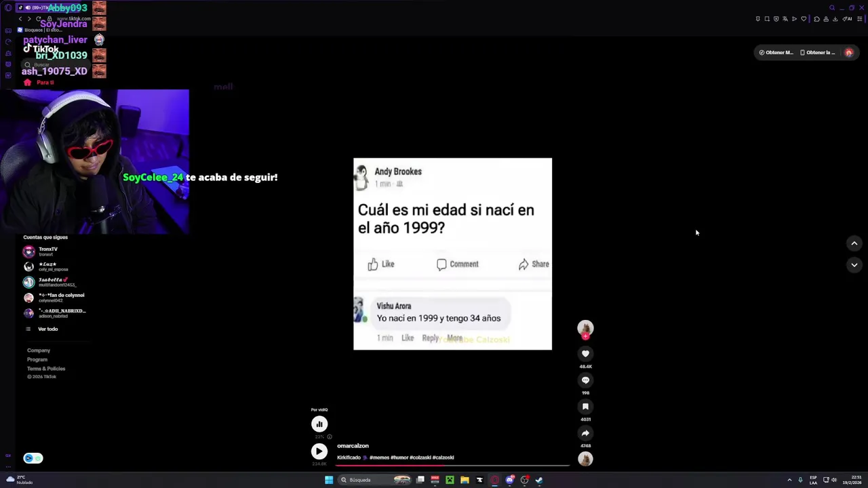Open the celynnel042 followed account

(x=54, y=298)
